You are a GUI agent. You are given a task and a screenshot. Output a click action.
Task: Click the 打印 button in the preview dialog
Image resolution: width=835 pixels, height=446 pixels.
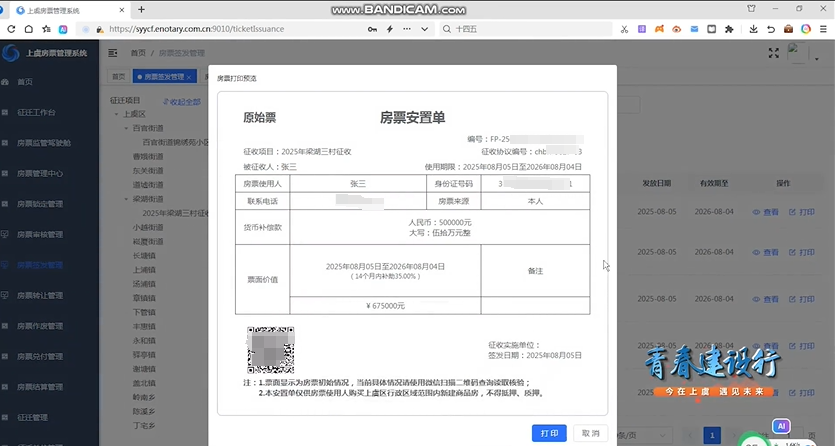coord(549,433)
